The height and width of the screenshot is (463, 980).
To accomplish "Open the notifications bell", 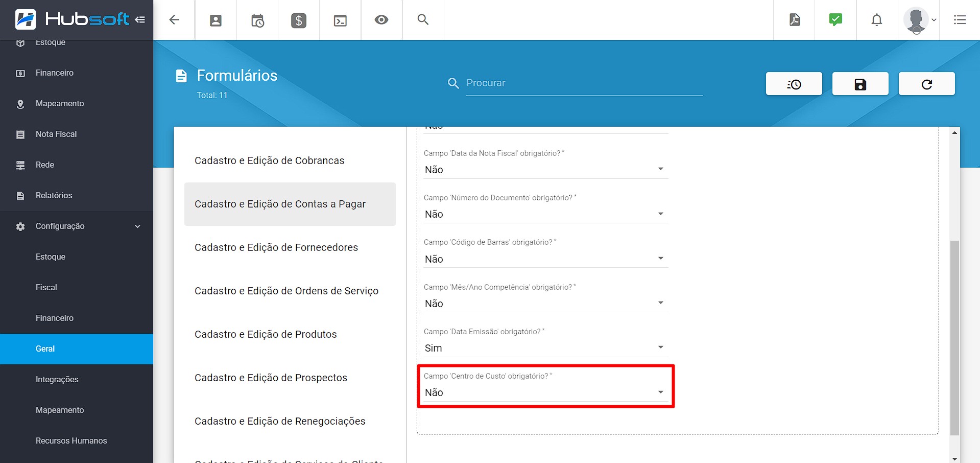I will click(x=877, y=20).
